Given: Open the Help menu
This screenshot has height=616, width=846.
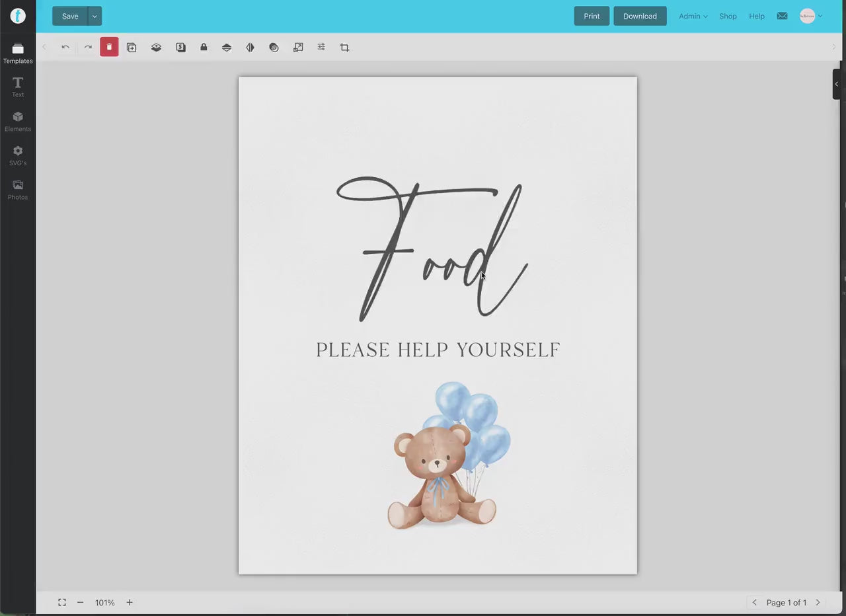Looking at the screenshot, I should point(757,16).
